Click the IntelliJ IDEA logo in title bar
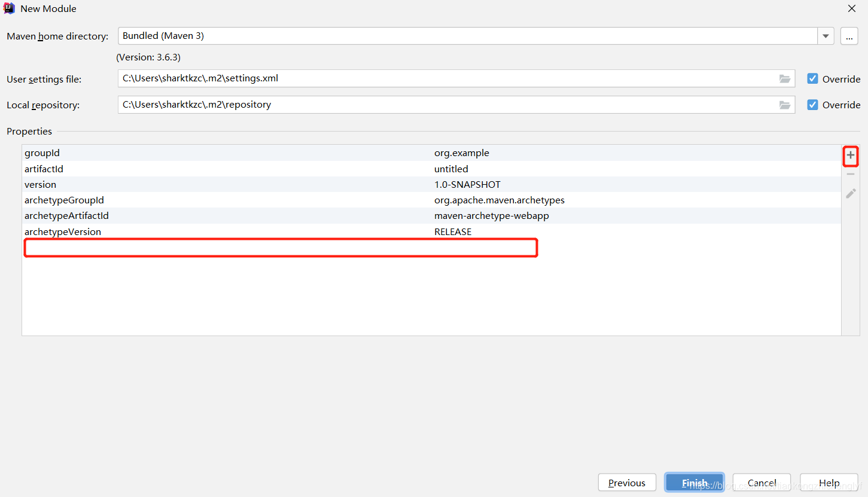Viewport: 868px width, 497px height. pyautogui.click(x=9, y=8)
